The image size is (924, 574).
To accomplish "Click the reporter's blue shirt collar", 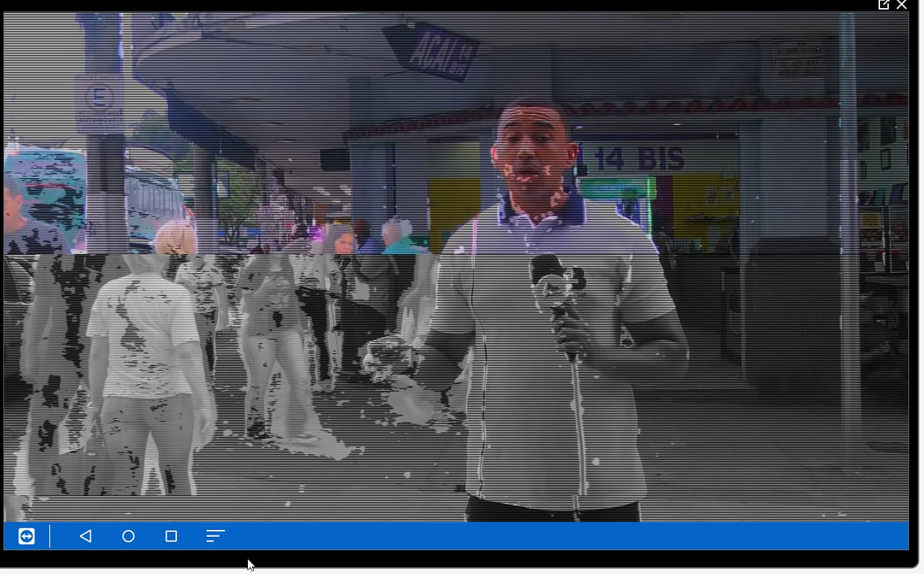I will click(542, 210).
